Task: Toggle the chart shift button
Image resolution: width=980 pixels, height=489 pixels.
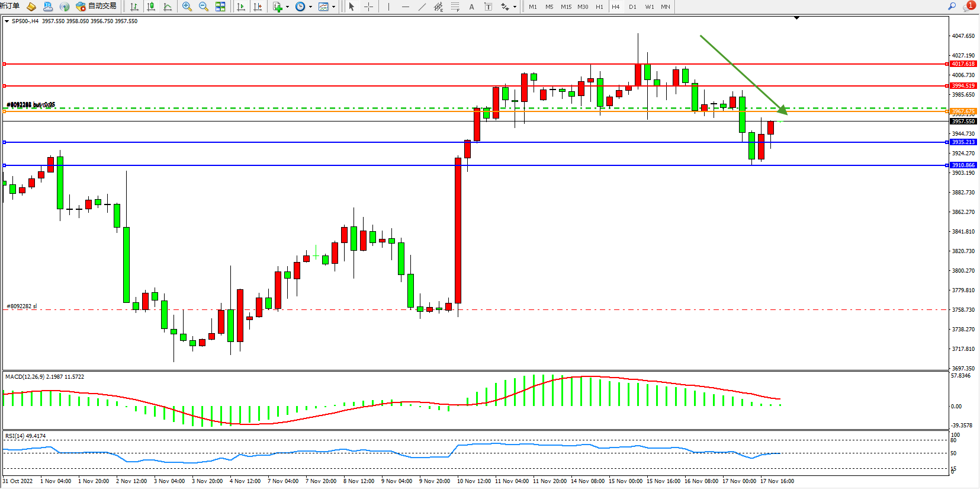Action: pos(258,7)
